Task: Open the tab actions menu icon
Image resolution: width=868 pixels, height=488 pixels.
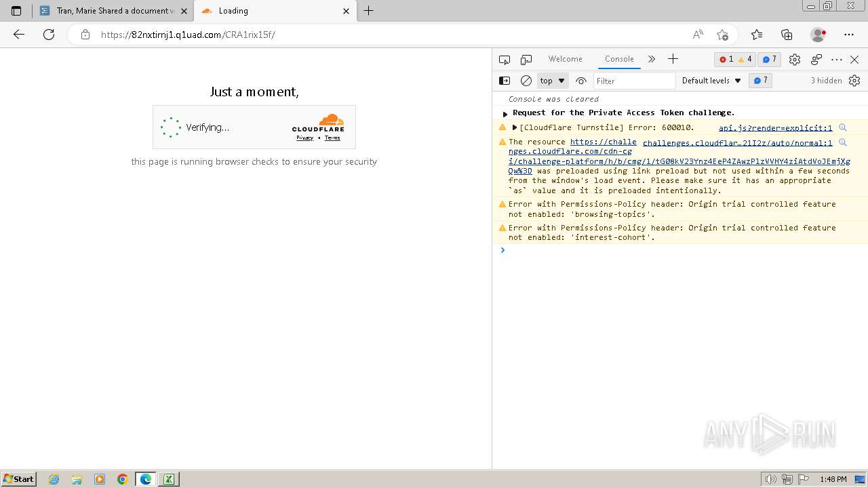Action: coord(16,11)
